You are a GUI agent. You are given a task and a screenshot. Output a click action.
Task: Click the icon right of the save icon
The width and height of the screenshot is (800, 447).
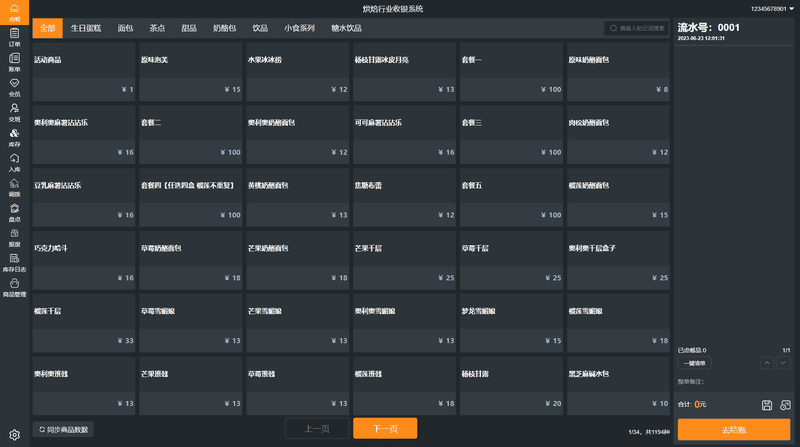[x=786, y=405]
